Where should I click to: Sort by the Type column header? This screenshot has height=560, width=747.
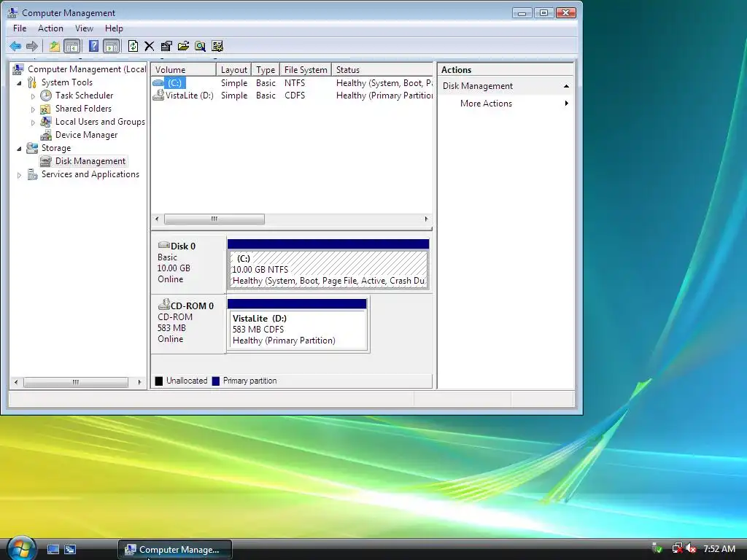click(x=266, y=70)
